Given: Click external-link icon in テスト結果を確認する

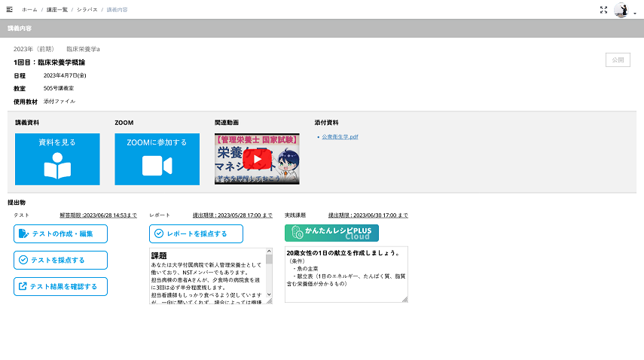Looking at the screenshot, I should (x=23, y=286).
